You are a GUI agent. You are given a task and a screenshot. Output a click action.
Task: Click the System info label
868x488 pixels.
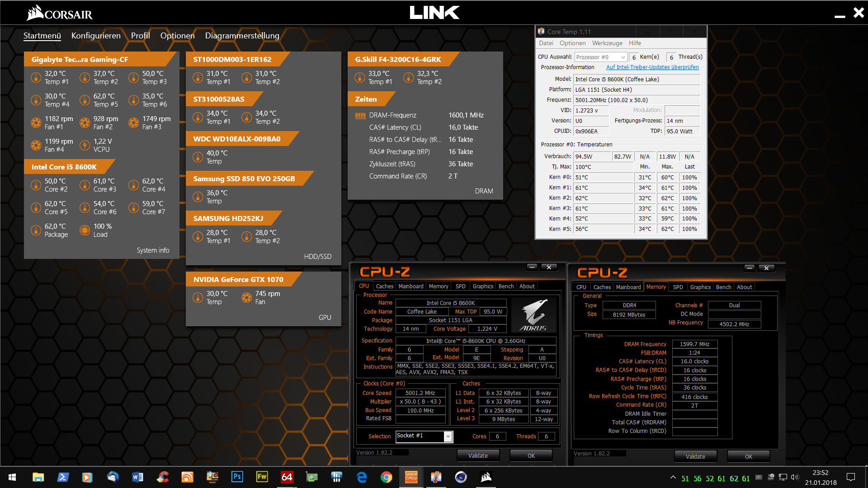[153, 250]
